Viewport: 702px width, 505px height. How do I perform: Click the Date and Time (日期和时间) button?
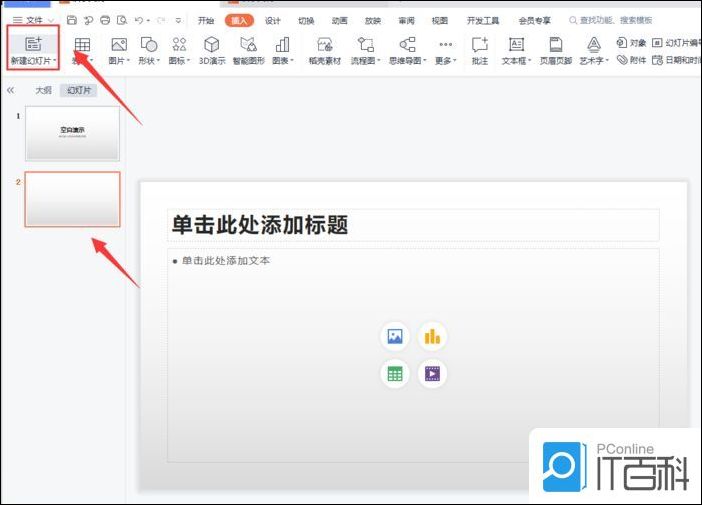click(x=677, y=60)
